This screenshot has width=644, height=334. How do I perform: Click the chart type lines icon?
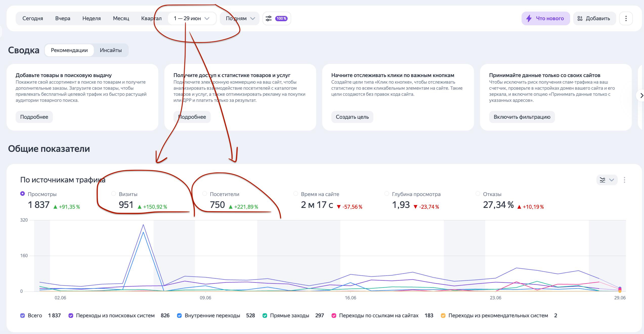603,180
